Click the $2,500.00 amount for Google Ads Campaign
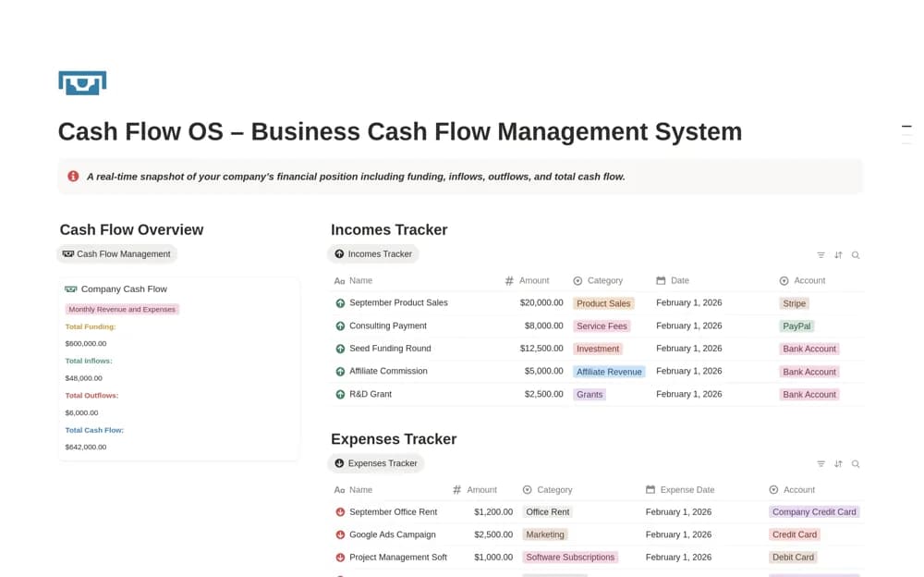924x577 pixels. pyautogui.click(x=493, y=534)
